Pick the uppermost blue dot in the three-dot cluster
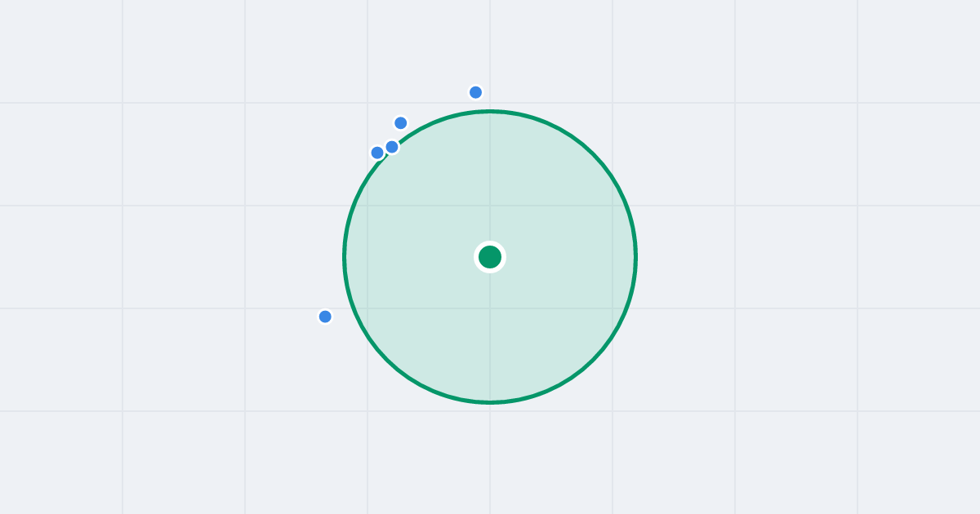This screenshot has width=980, height=514. click(x=401, y=123)
